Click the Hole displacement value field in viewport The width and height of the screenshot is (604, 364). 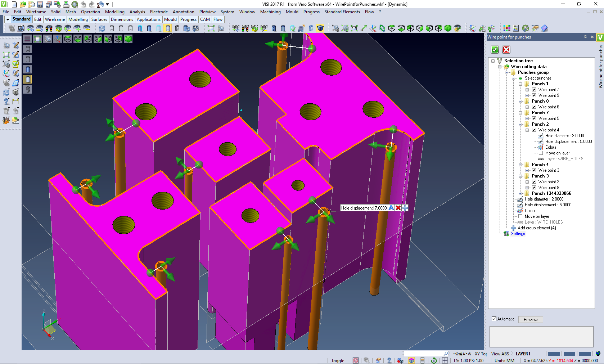380,208
